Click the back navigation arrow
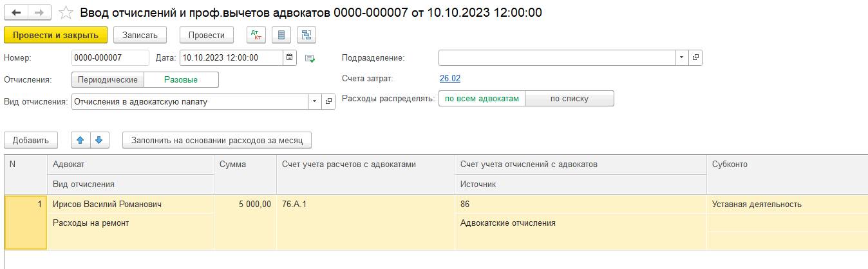The height and width of the screenshot is (269, 868). coord(17,13)
